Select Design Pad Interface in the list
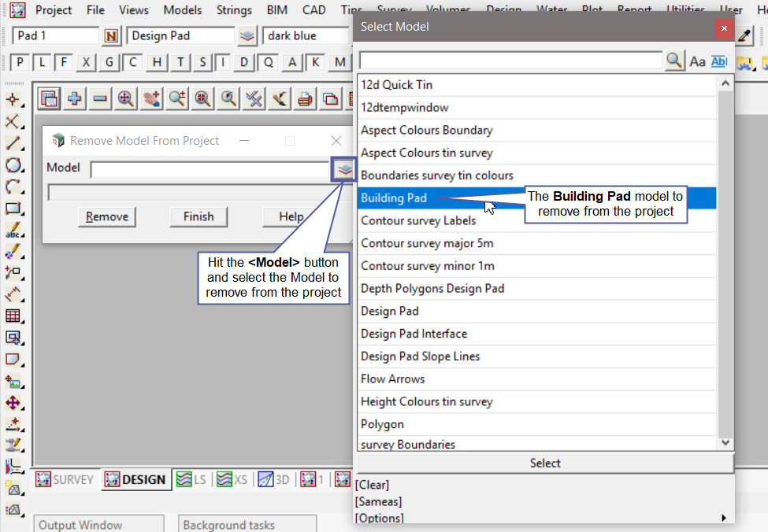 [414, 334]
